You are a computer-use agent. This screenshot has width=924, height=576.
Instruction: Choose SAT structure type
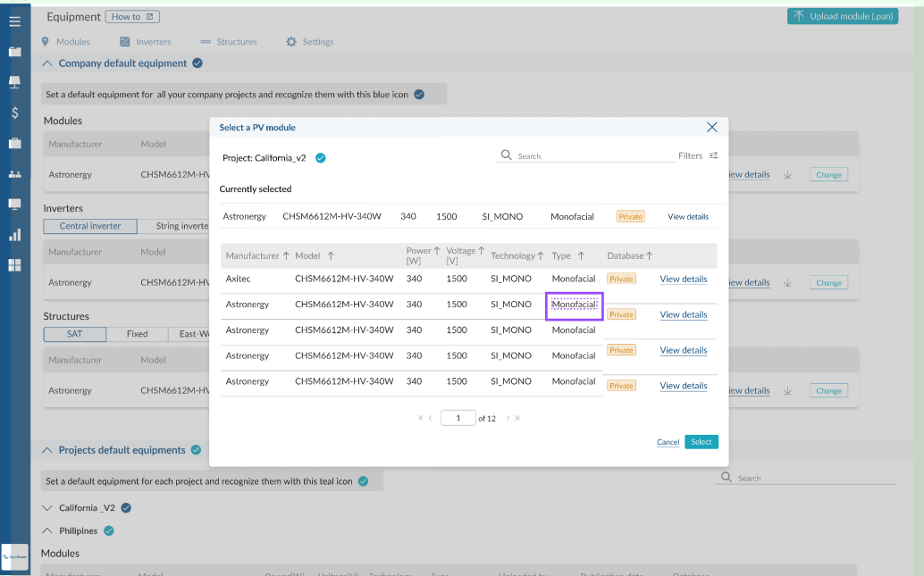(x=75, y=334)
